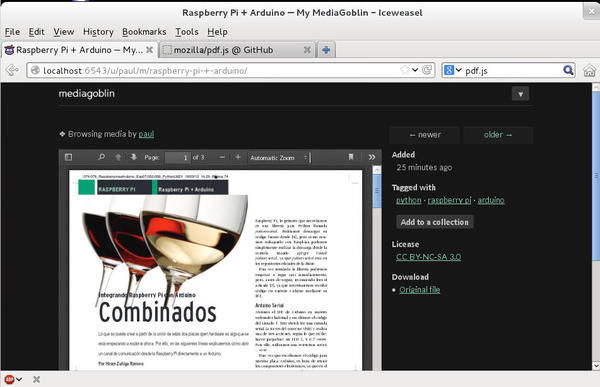Viewport: 600px width, 387px height.
Task: Open paul's user profile link
Action: tap(146, 134)
